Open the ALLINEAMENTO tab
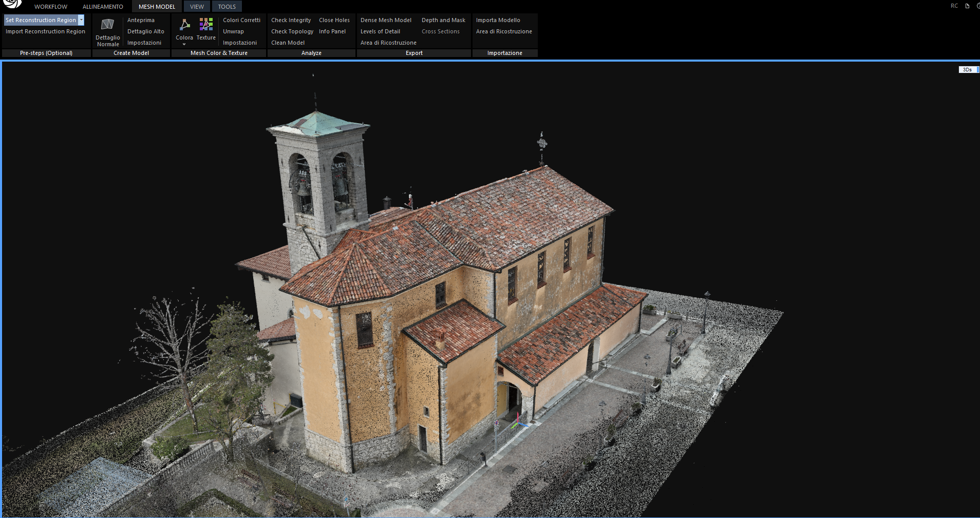980x518 pixels. coord(103,7)
